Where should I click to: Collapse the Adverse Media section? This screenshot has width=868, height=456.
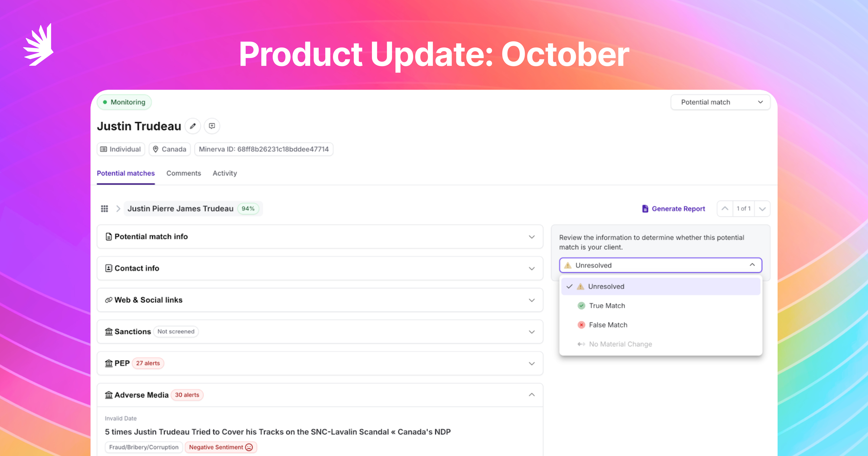531,395
